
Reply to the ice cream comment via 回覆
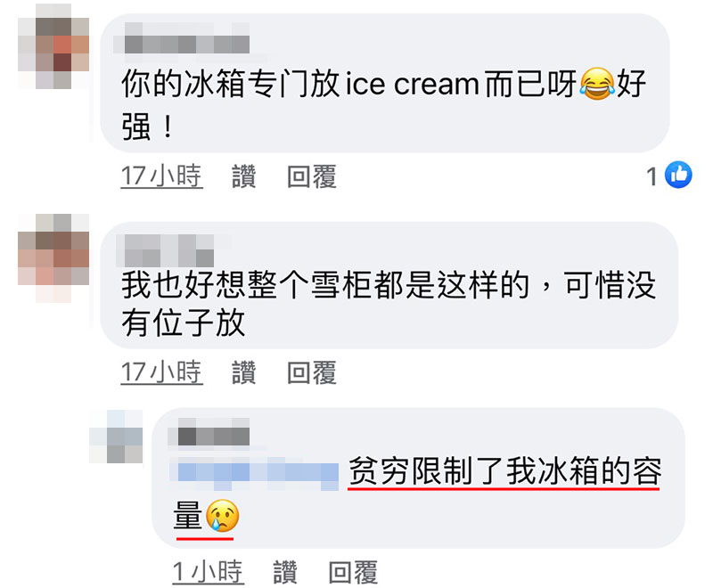pyautogui.click(x=312, y=176)
